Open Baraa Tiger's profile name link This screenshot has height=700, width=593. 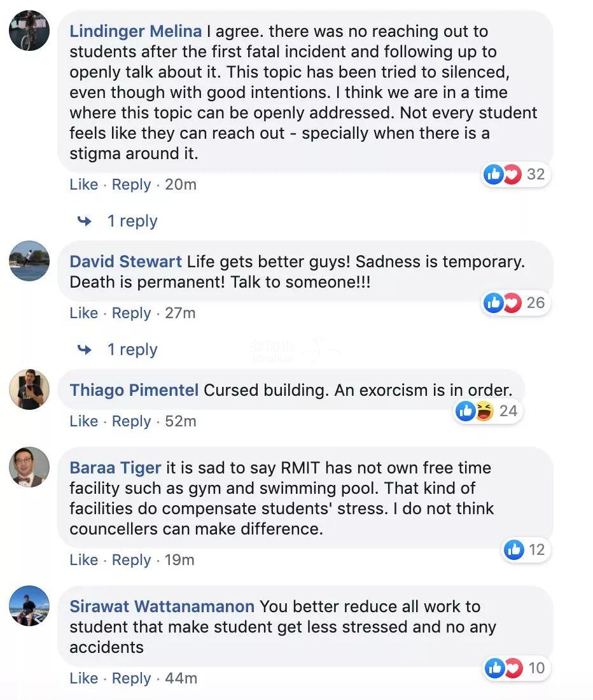(115, 468)
